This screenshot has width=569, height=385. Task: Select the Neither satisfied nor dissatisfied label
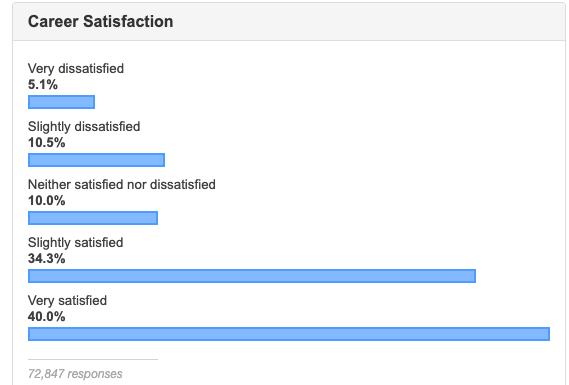[122, 185]
